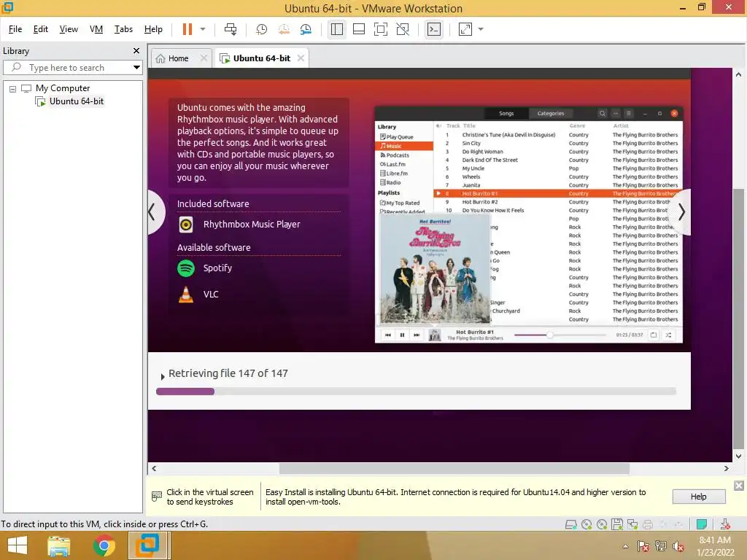Toggle the console view button
Image resolution: width=747 pixels, height=560 pixels.
(x=433, y=29)
